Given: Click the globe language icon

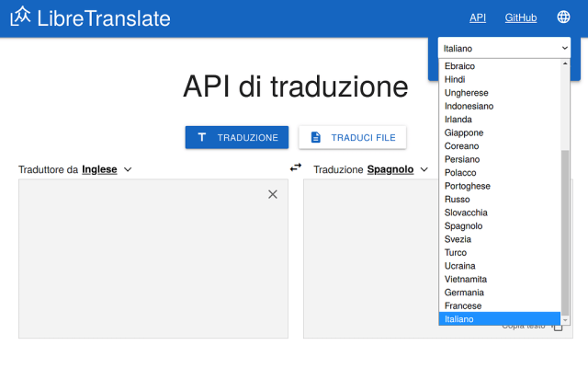Looking at the screenshot, I should (563, 17).
